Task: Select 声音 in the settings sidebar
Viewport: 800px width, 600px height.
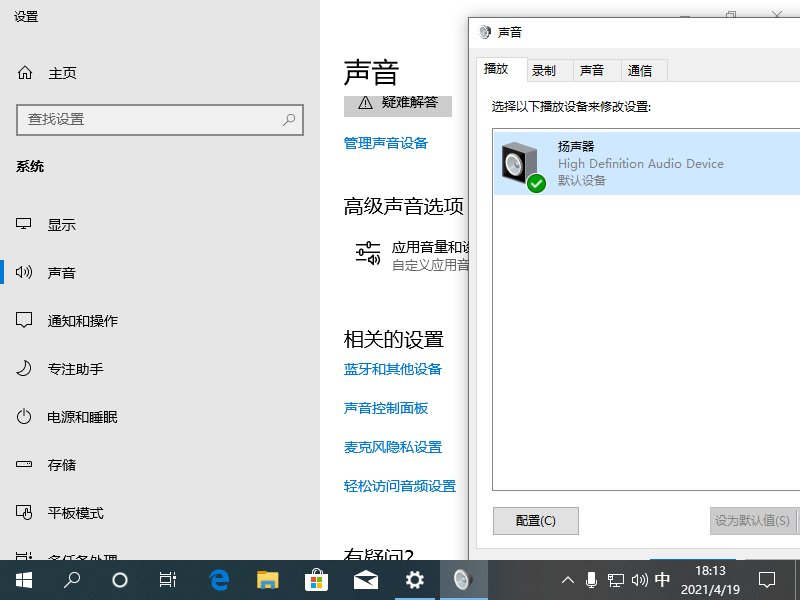Action: (62, 272)
